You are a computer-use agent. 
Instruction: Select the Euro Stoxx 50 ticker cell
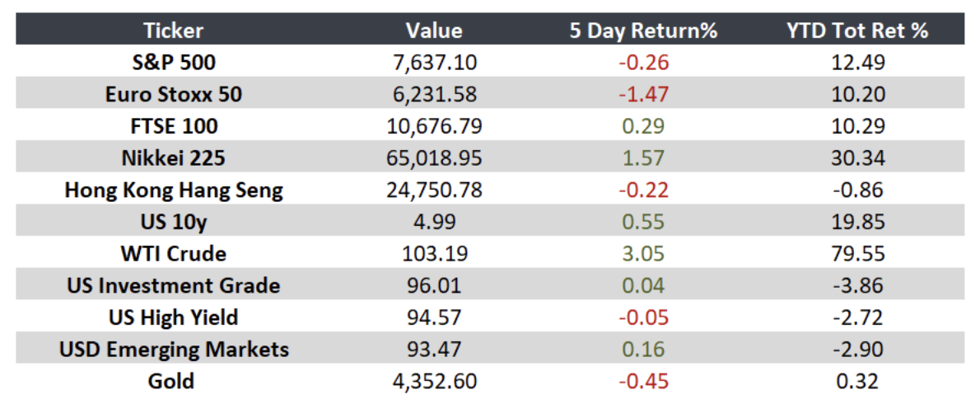[174, 94]
